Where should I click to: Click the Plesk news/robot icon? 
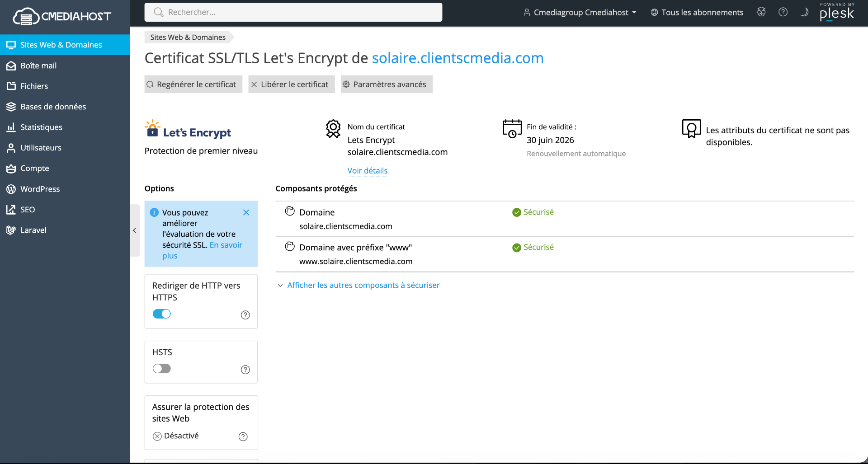[761, 12]
